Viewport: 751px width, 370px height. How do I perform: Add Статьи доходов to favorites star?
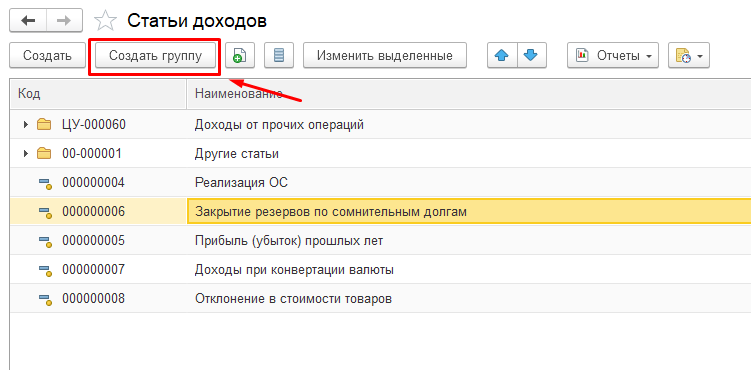coord(105,21)
